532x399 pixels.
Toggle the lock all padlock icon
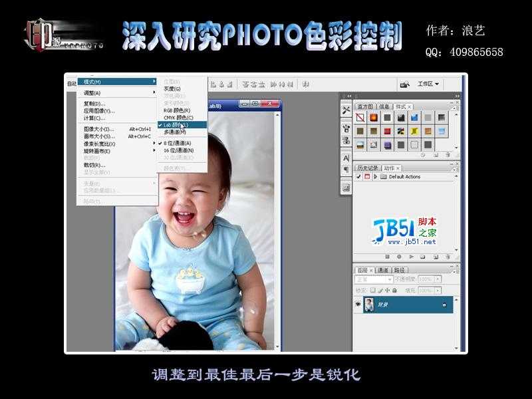tap(394, 291)
